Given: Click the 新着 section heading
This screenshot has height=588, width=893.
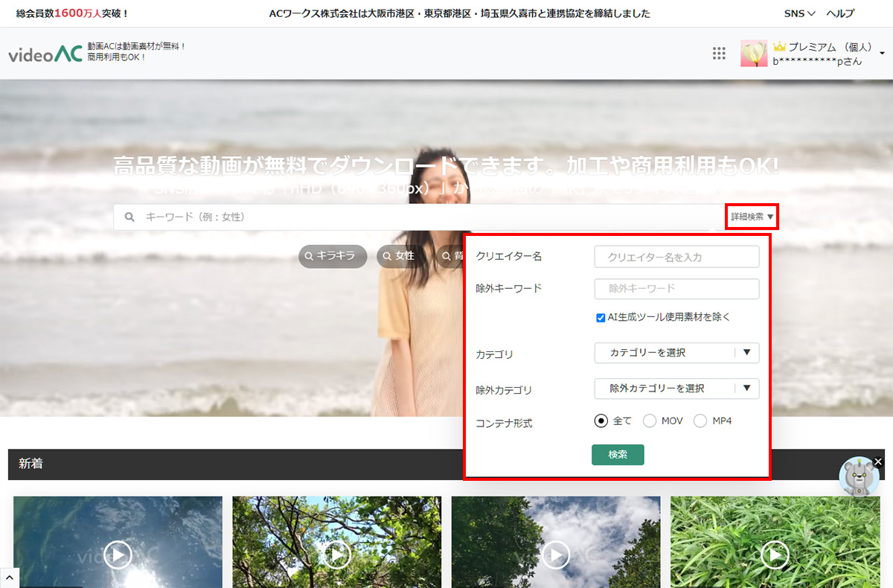Looking at the screenshot, I should point(31,464).
